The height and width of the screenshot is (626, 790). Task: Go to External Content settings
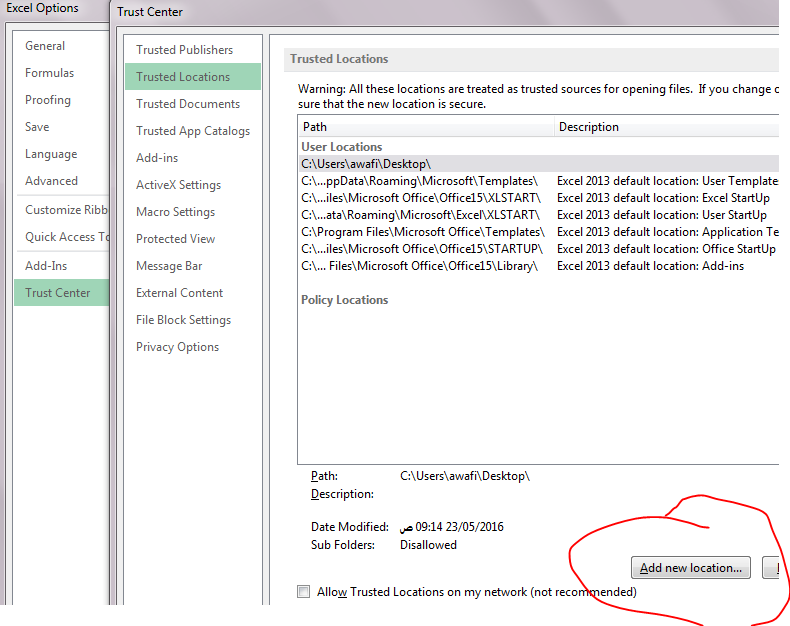point(179,293)
